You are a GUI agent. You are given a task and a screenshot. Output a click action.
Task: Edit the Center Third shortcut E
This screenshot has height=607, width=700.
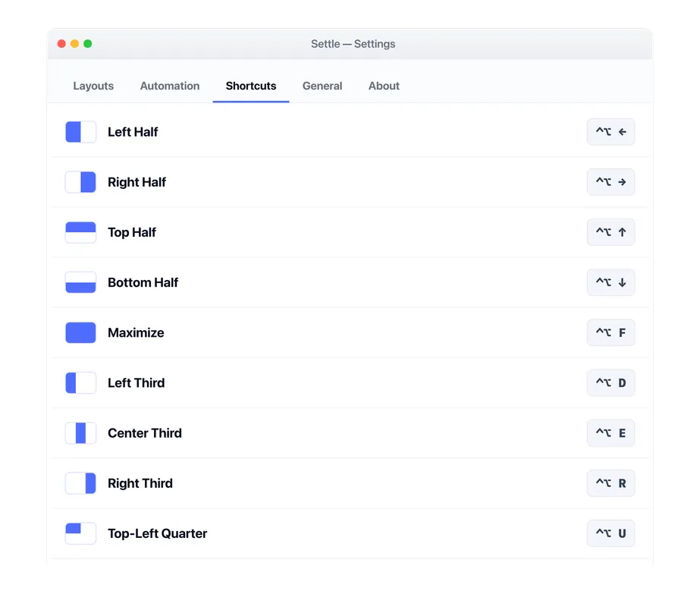pyautogui.click(x=611, y=433)
